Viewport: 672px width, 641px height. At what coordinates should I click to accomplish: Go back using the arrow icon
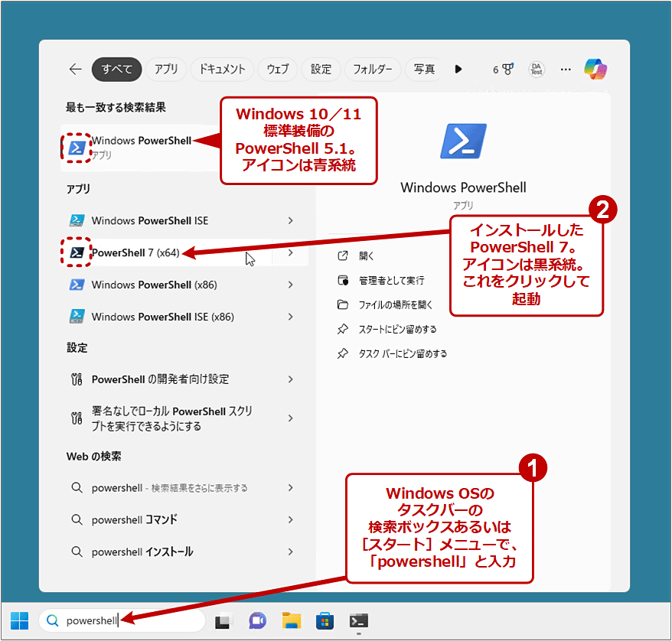(74, 69)
